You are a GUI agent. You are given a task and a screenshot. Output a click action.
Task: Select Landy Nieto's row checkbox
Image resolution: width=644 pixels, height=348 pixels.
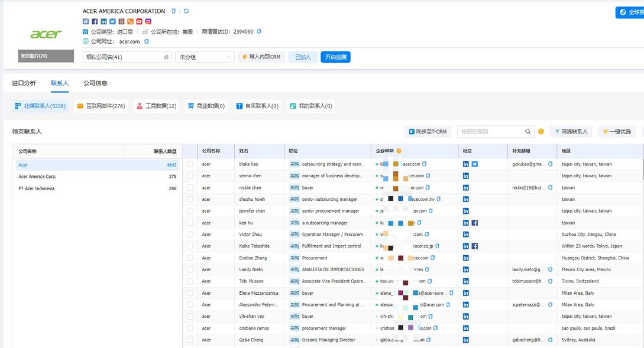tap(190, 269)
